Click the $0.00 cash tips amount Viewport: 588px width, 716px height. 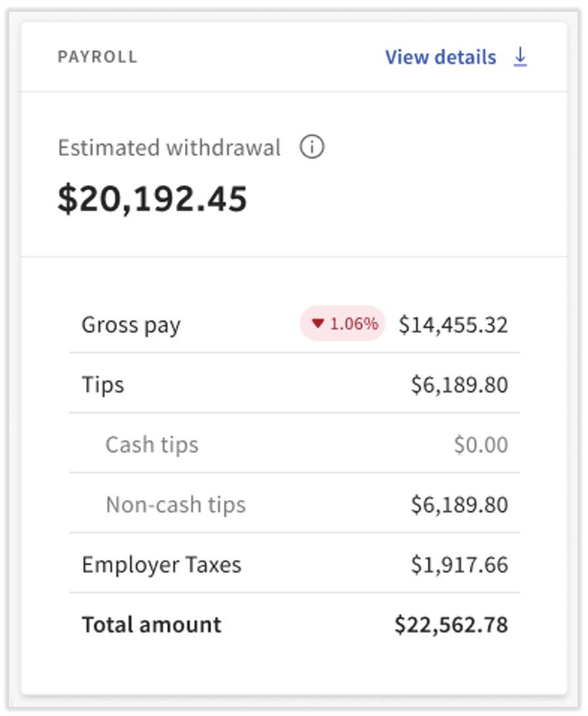pos(481,445)
